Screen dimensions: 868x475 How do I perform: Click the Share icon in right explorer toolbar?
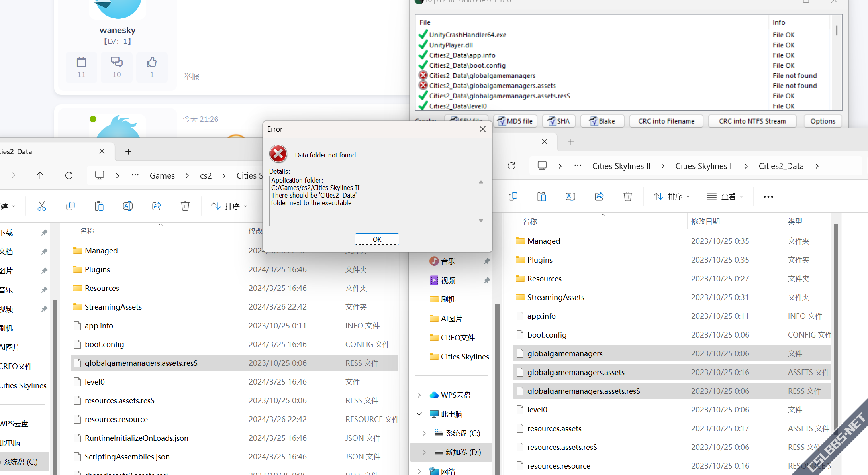pyautogui.click(x=599, y=196)
